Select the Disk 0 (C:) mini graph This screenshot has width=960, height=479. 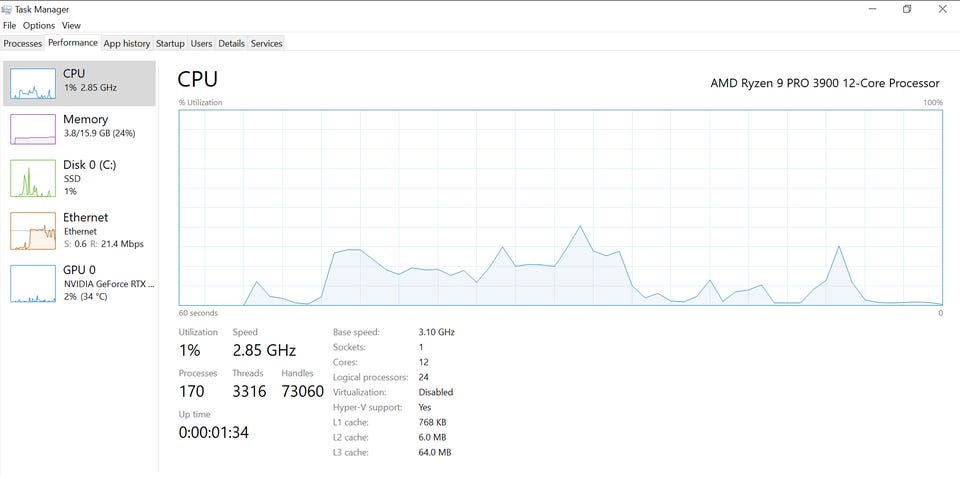33,178
